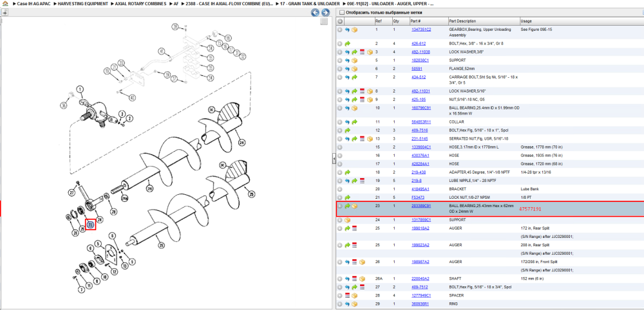
Task: Open part number link 564853R11
Action: (421, 122)
